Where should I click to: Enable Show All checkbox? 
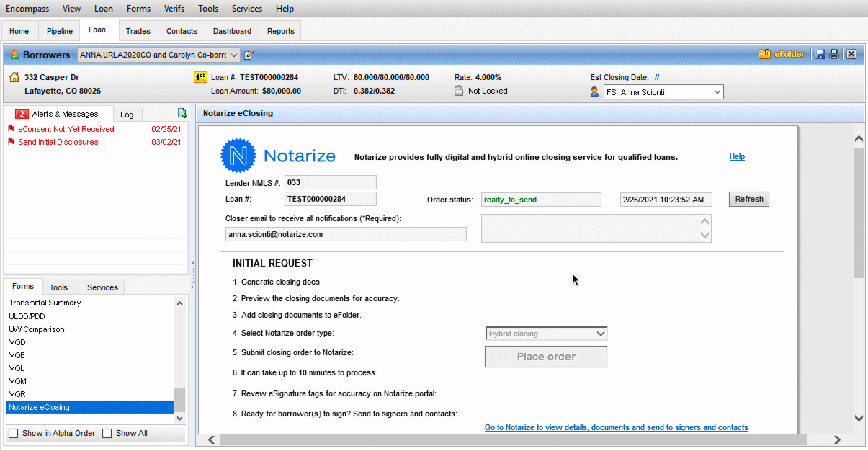pyautogui.click(x=107, y=433)
